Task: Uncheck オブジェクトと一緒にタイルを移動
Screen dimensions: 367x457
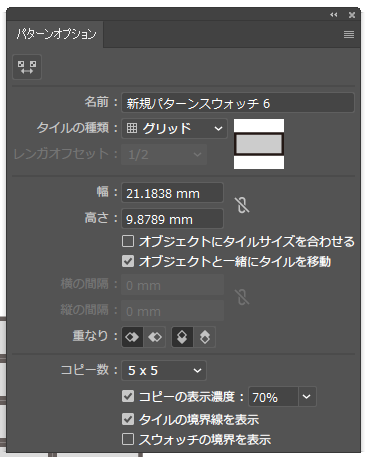Action: click(128, 261)
